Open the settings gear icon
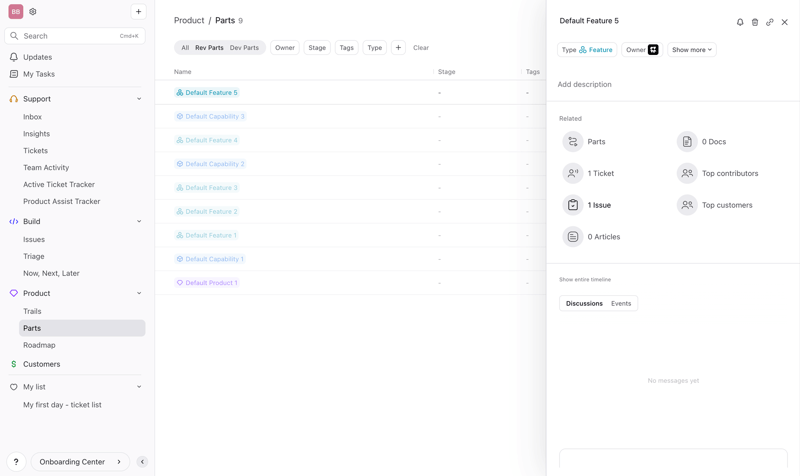 coord(33,12)
